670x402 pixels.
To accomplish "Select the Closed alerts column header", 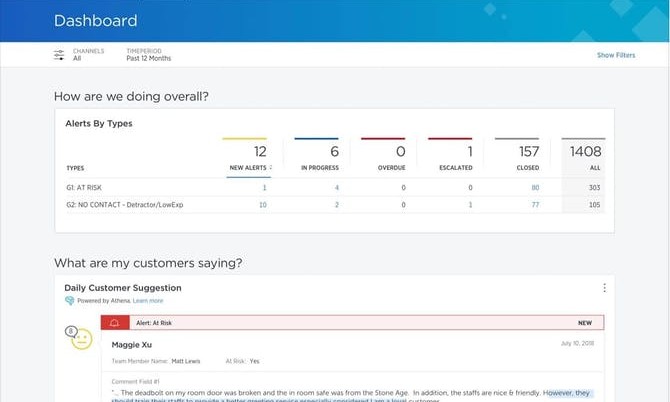I will click(527, 168).
